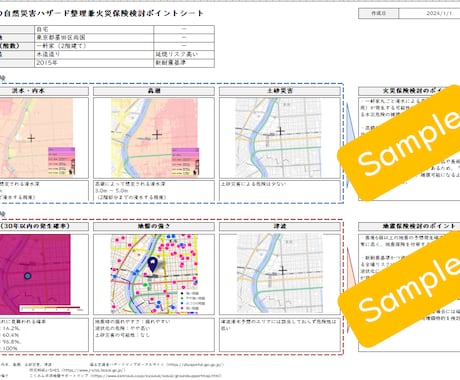Open the 洪水・内水 flood hazard map image
The image size is (460, 380).
(36, 138)
